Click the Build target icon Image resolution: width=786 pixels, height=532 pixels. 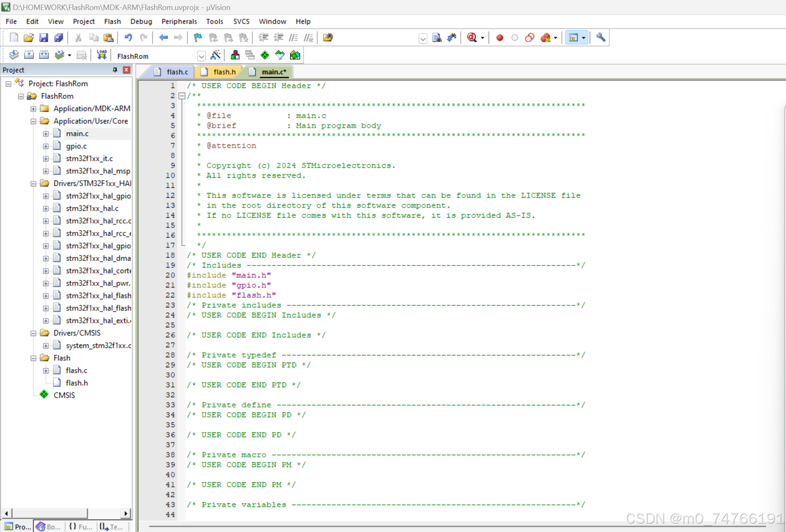point(29,55)
